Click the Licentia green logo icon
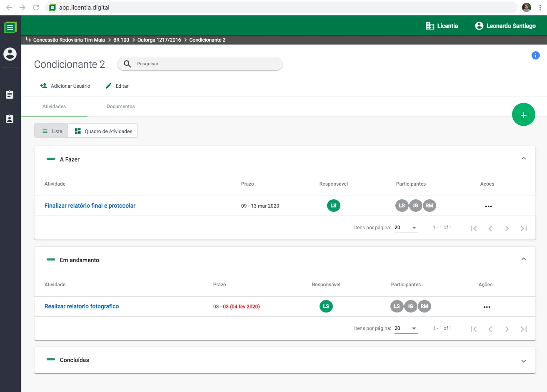Screen dimensions: 547x392 (x=10, y=27)
